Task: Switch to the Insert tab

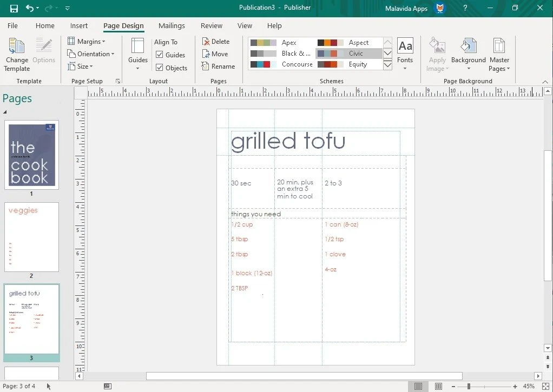Action: [x=78, y=26]
